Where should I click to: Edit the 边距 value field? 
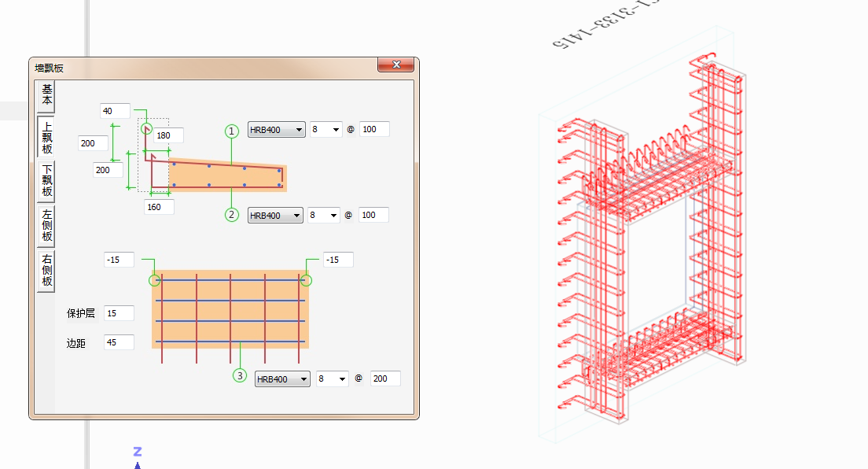point(119,342)
